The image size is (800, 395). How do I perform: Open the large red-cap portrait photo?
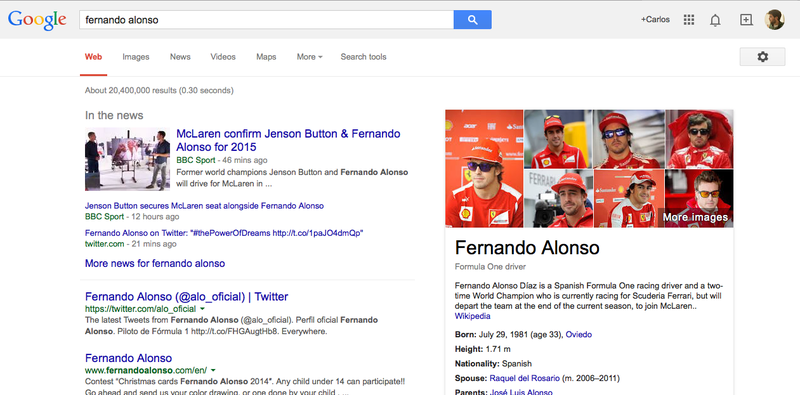(x=484, y=168)
